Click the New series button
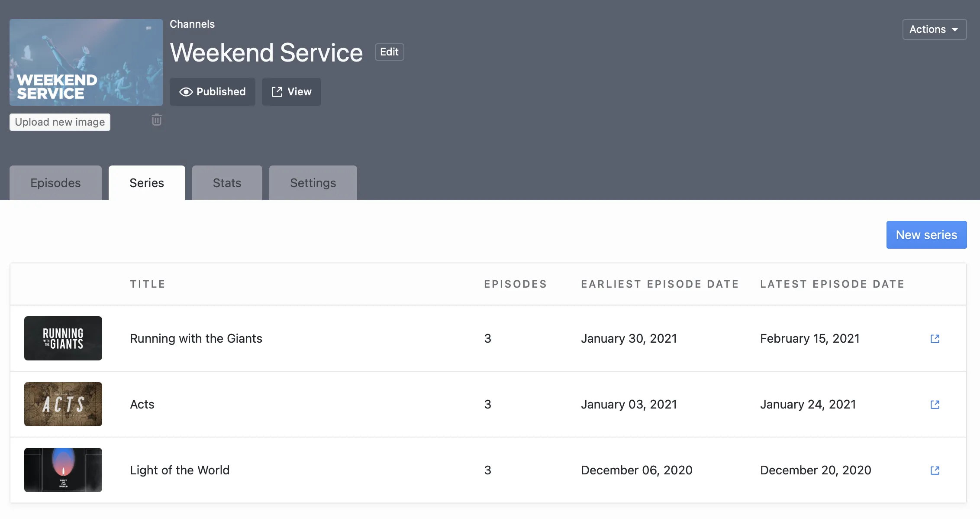Screen dimensions: 980x519 [x=926, y=235]
